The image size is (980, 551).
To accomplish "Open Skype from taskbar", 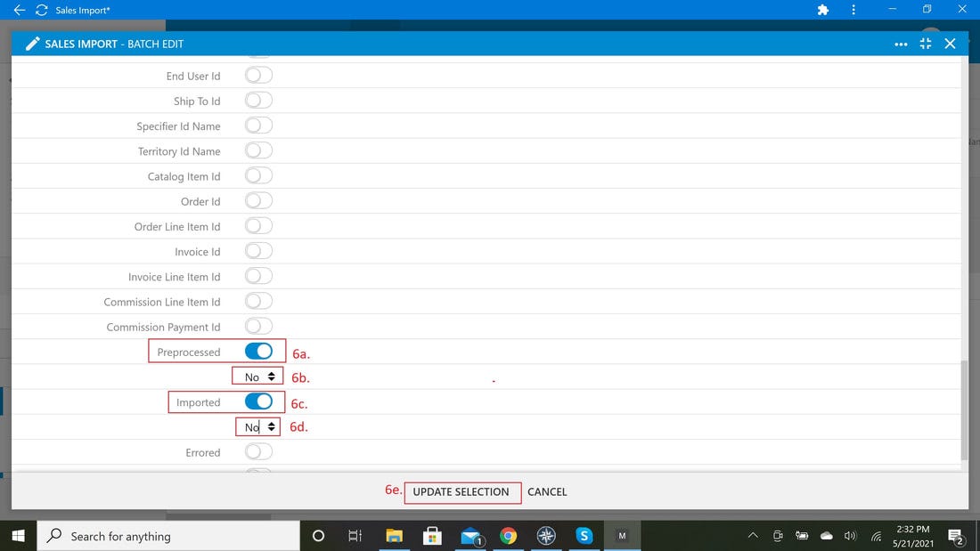I will (584, 536).
